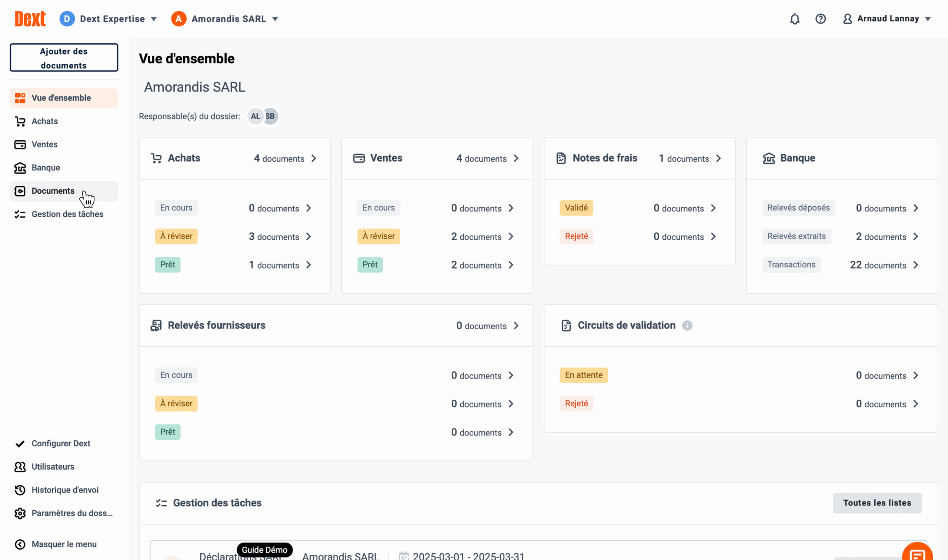Go to Ventes in sidebar

64,144
